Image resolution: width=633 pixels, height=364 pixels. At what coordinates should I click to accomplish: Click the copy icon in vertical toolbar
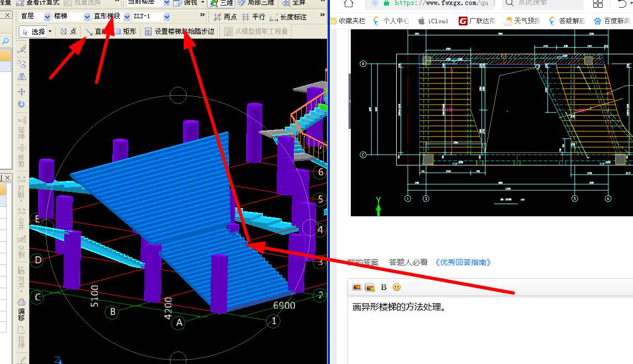(22, 64)
